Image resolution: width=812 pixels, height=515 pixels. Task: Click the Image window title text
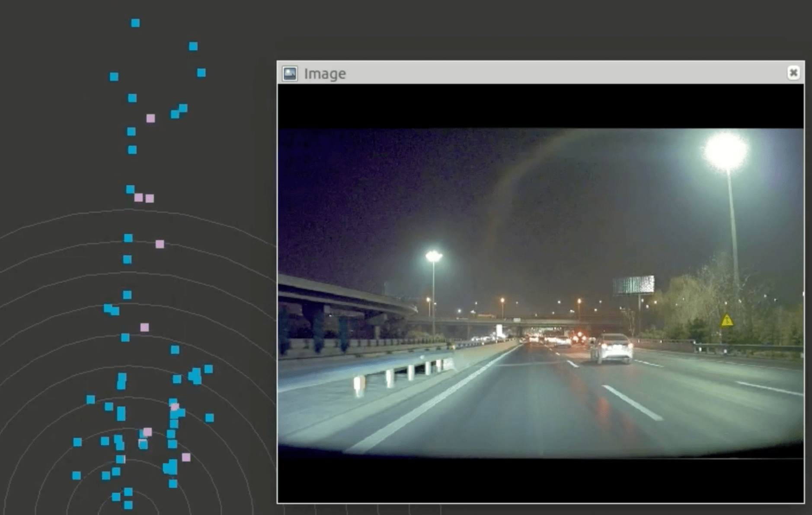(x=325, y=74)
